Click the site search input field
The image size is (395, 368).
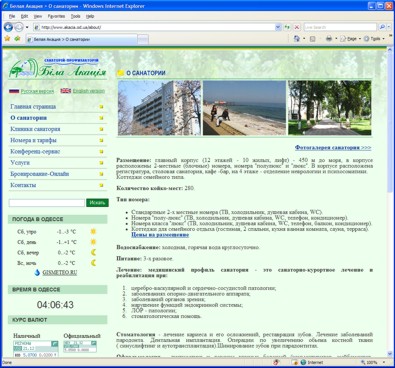pos(47,203)
